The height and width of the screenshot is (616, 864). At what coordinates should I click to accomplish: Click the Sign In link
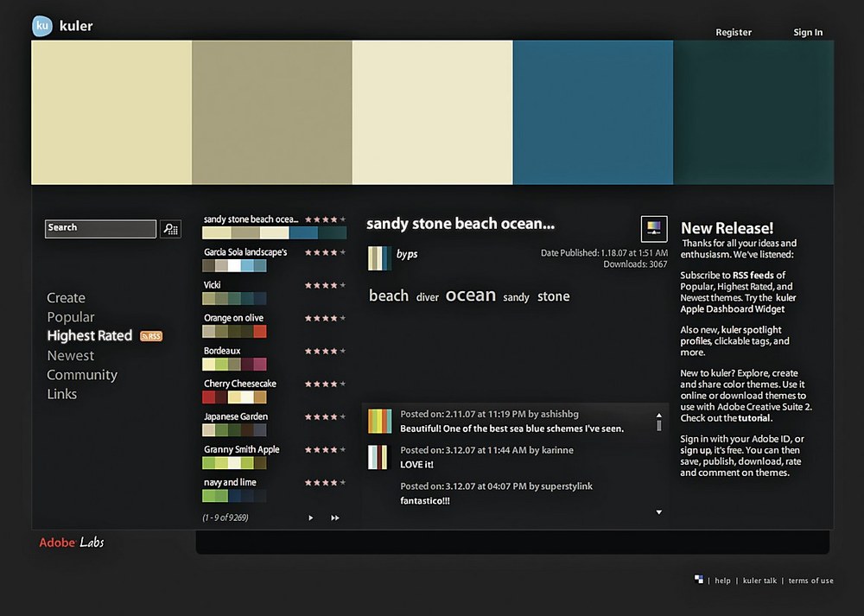tap(808, 33)
